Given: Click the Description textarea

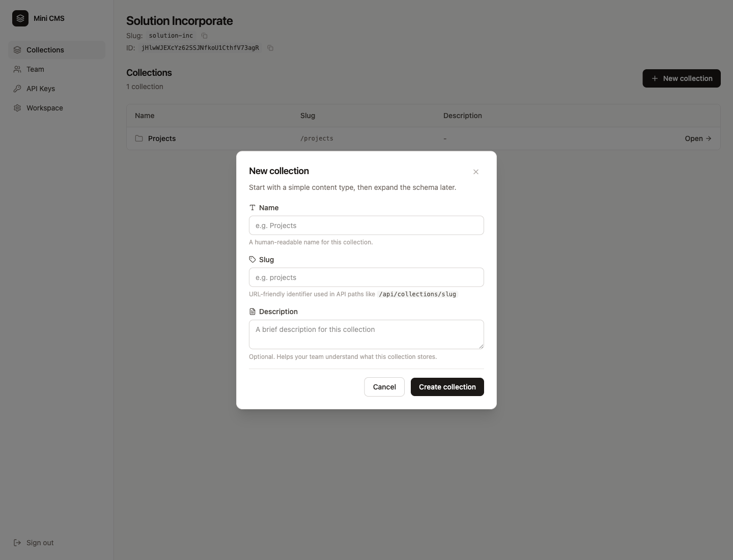Looking at the screenshot, I should click(x=366, y=334).
